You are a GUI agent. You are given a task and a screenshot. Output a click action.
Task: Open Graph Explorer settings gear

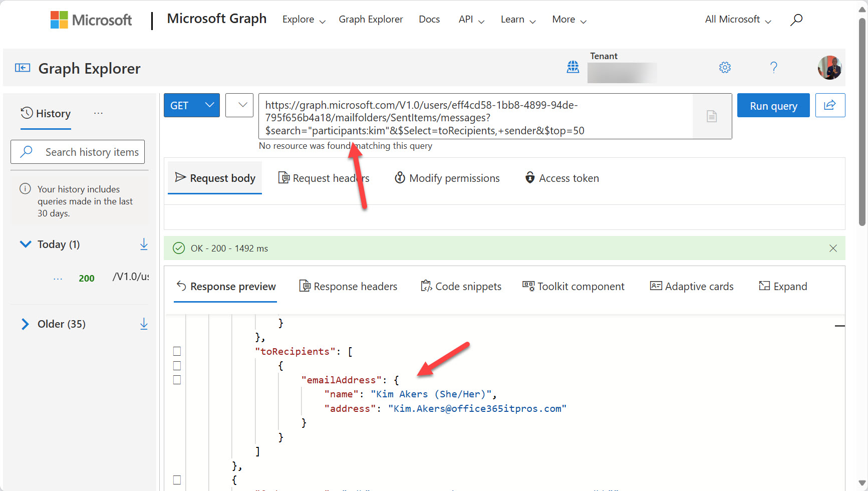coord(725,67)
